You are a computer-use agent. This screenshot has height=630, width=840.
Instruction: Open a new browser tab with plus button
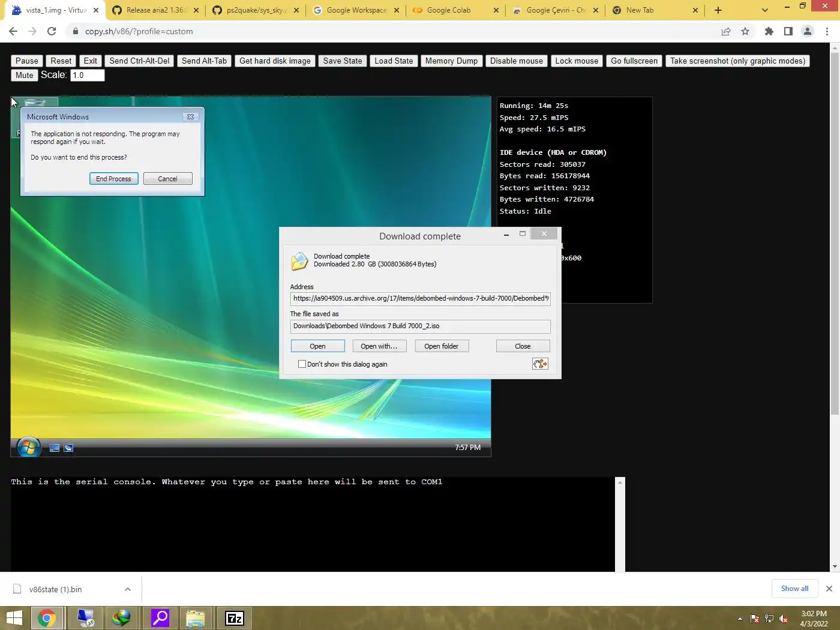[718, 10]
